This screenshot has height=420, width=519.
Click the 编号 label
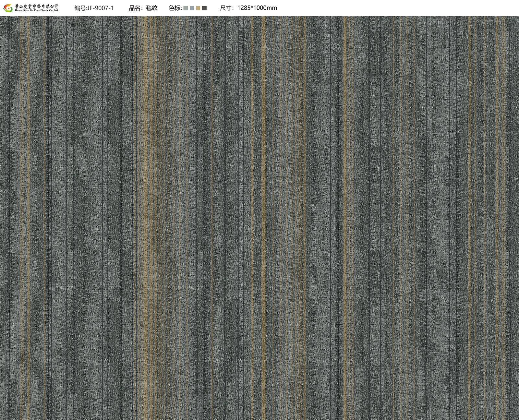tap(80, 8)
